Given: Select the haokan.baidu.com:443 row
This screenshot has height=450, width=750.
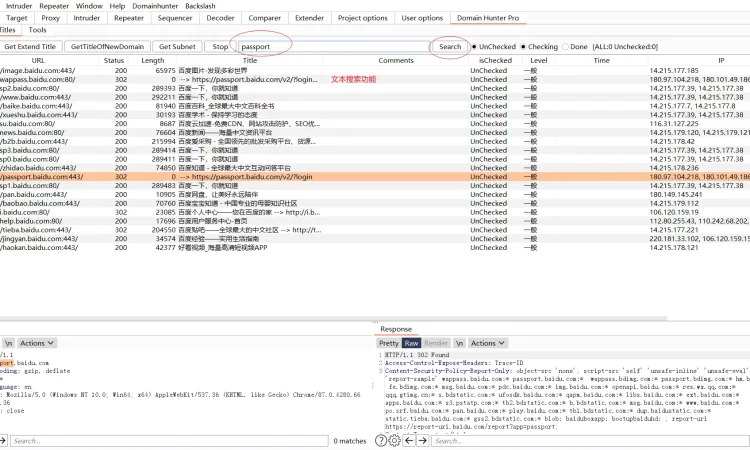Looking at the screenshot, I should tap(375, 247).
